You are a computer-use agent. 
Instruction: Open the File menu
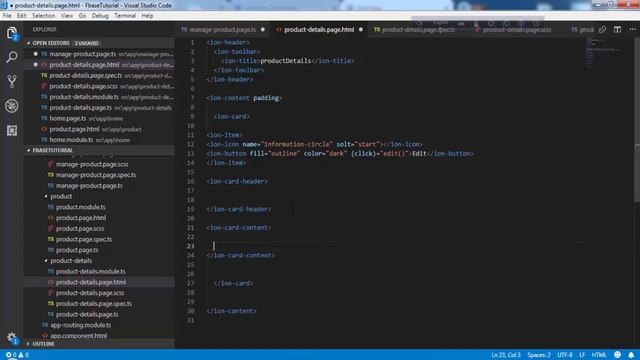tap(7, 16)
